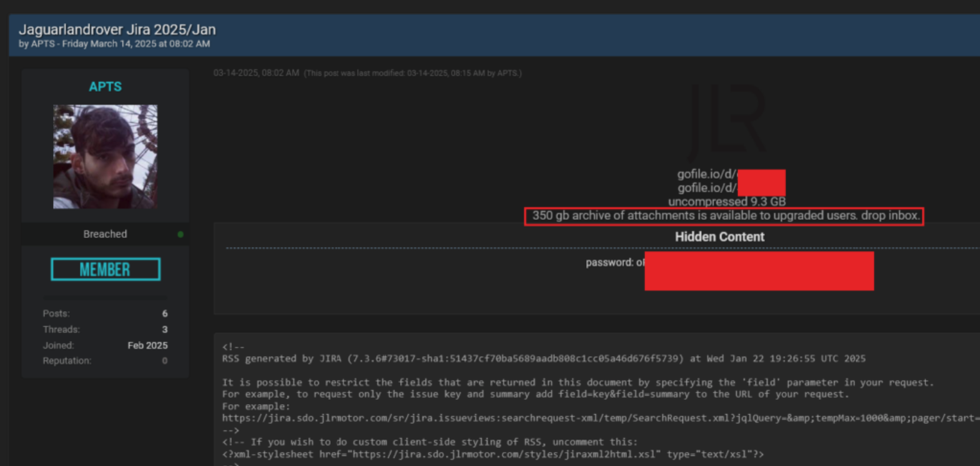This screenshot has height=466, width=980.
Task: Click the last modified note text
Action: pyautogui.click(x=412, y=73)
